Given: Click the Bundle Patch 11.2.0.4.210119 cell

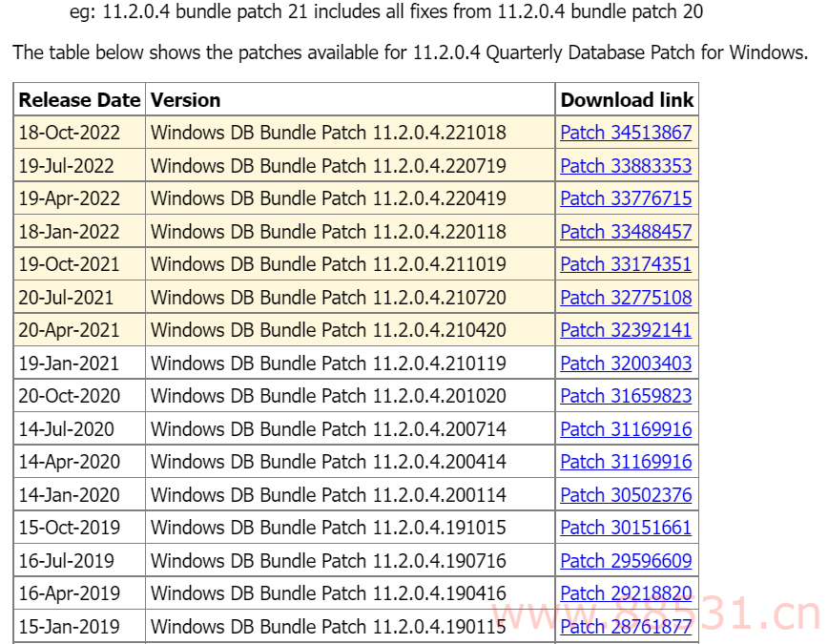Looking at the screenshot, I should [350, 364].
